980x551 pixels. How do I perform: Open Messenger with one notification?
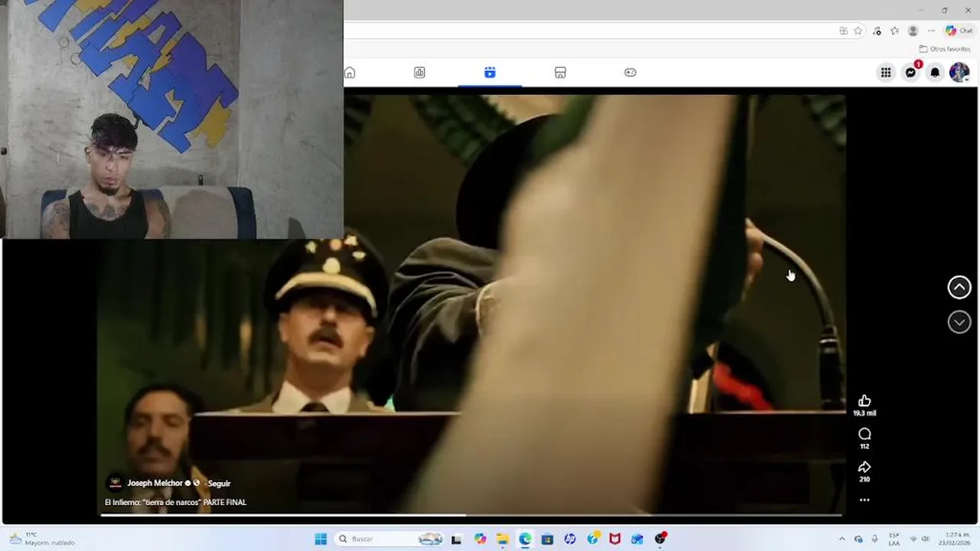pyautogui.click(x=910, y=73)
